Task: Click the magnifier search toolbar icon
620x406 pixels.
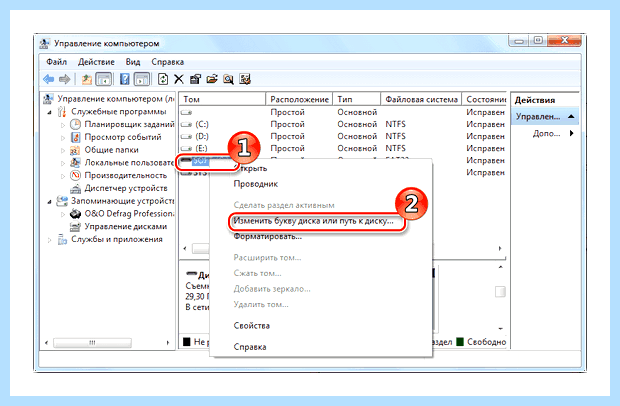Action: point(228,79)
